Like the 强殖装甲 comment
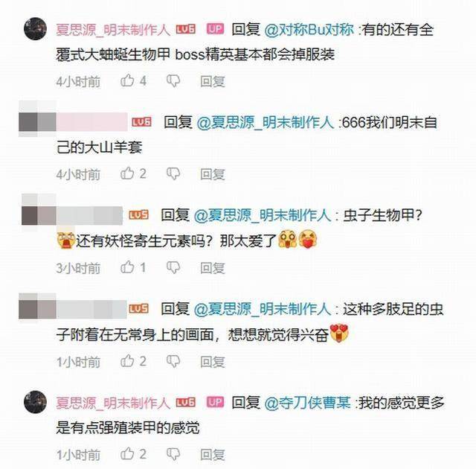This screenshot has width=476, height=469. click(127, 453)
